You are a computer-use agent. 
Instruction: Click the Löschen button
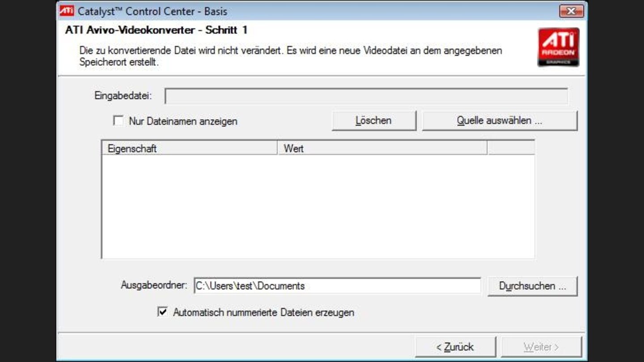click(x=374, y=121)
